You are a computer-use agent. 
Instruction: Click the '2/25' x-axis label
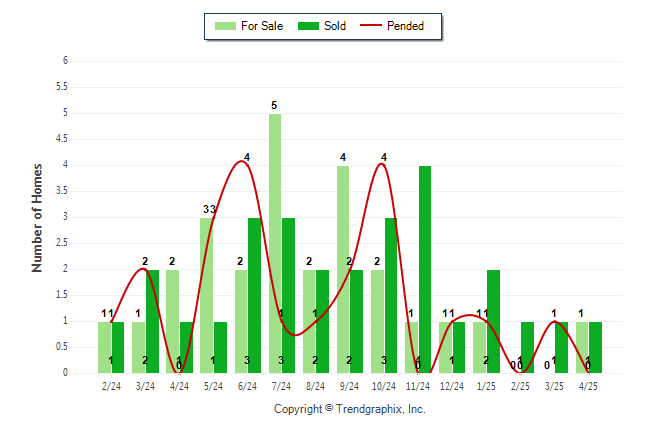point(520,386)
